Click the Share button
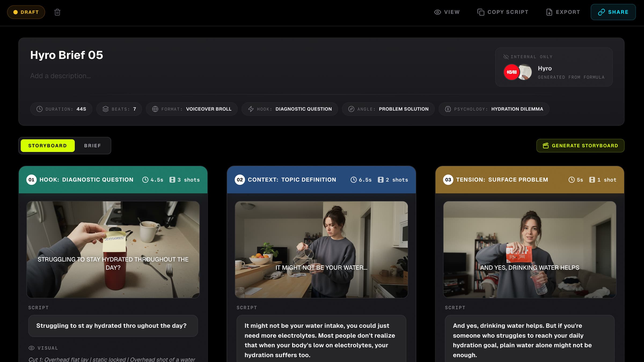Screen dimensions: 644x362 tap(613, 12)
